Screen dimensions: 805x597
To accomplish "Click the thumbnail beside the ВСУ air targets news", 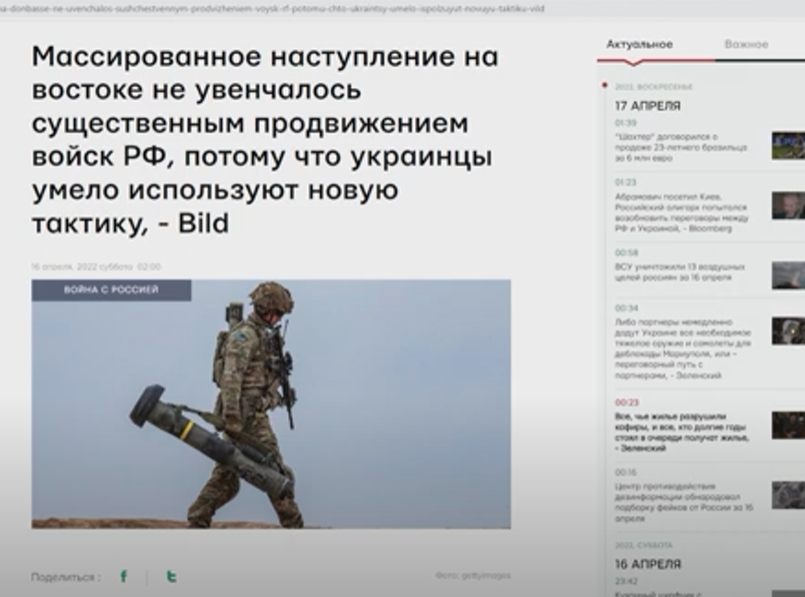I will [x=787, y=275].
